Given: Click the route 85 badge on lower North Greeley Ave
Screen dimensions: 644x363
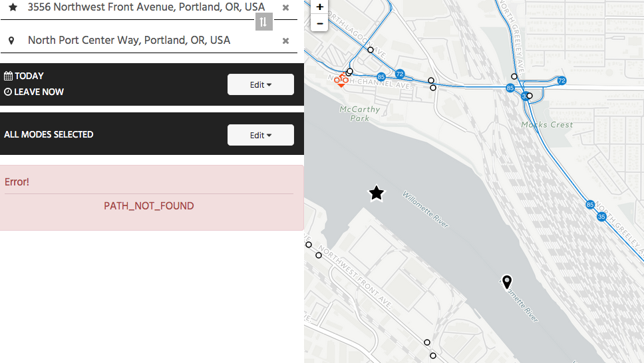Looking at the screenshot, I should [x=590, y=205].
